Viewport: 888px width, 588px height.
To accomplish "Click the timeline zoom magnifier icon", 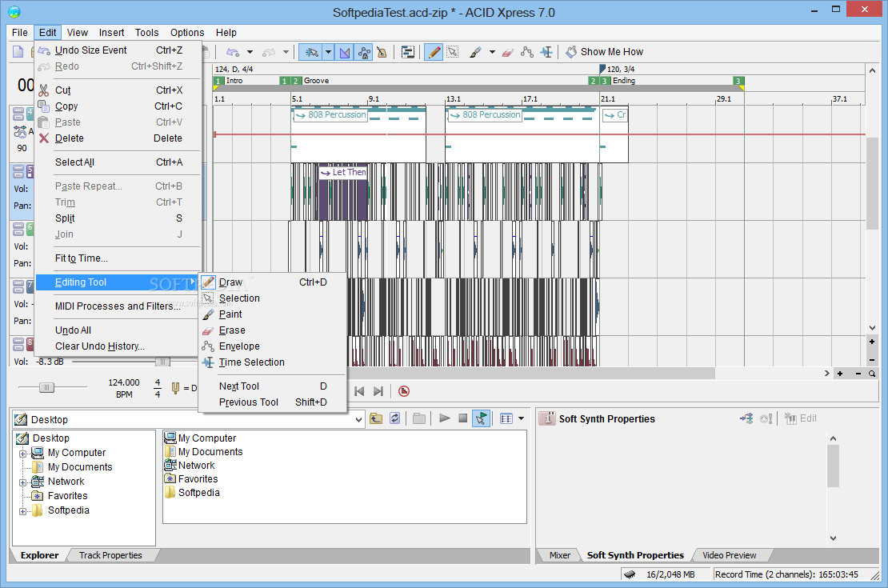I will click(872, 374).
